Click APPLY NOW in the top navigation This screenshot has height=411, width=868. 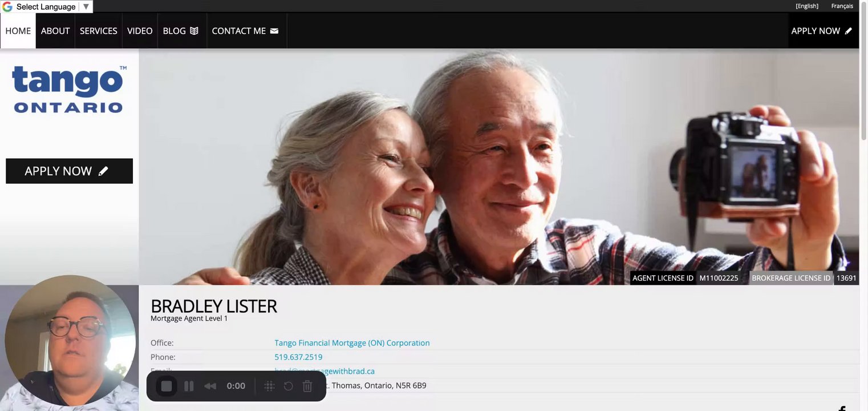pyautogui.click(x=822, y=31)
